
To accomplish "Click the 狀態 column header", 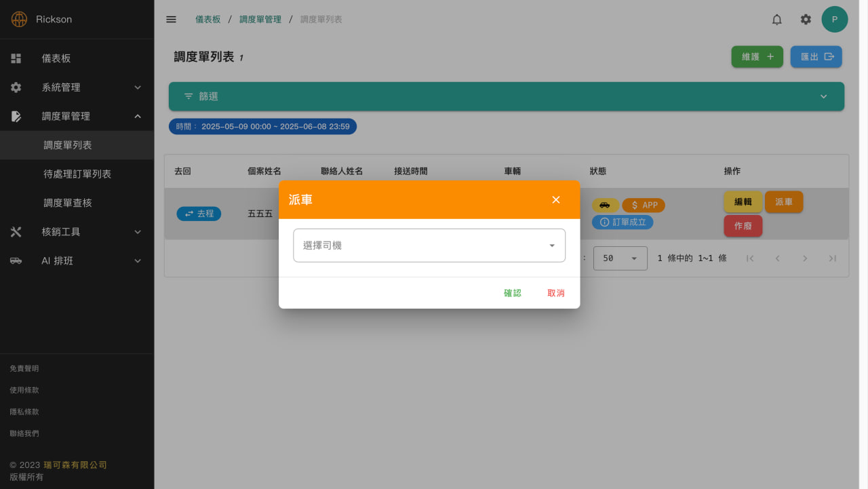I will [x=598, y=172].
